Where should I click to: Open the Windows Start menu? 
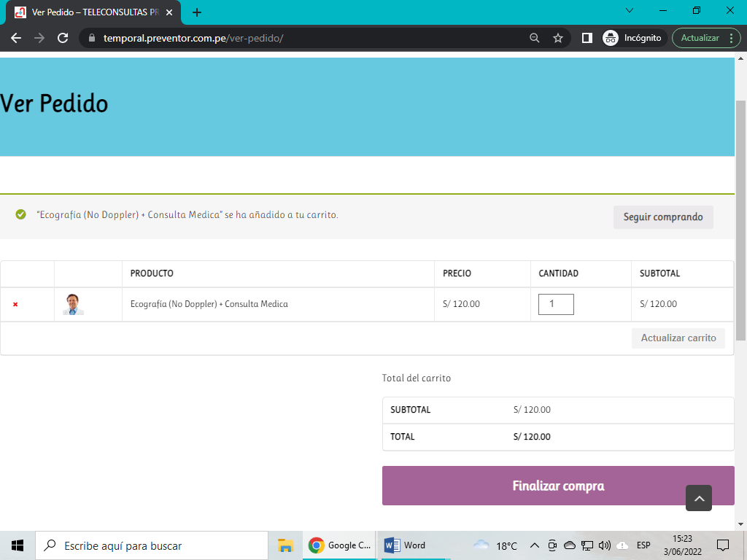pos(18,545)
